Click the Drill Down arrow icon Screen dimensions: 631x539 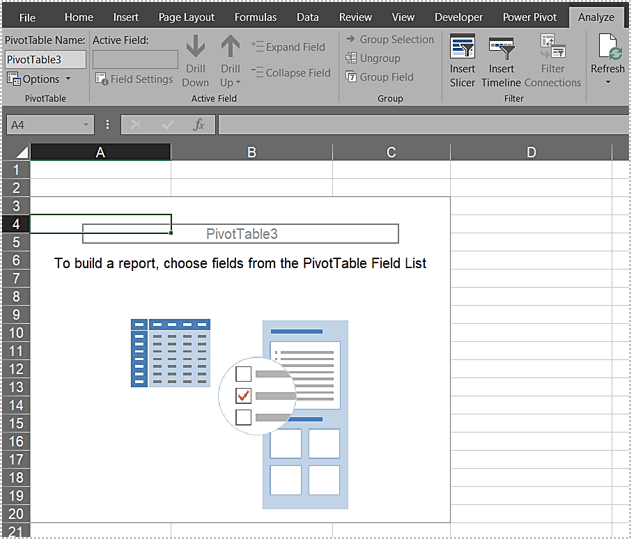coord(196,47)
